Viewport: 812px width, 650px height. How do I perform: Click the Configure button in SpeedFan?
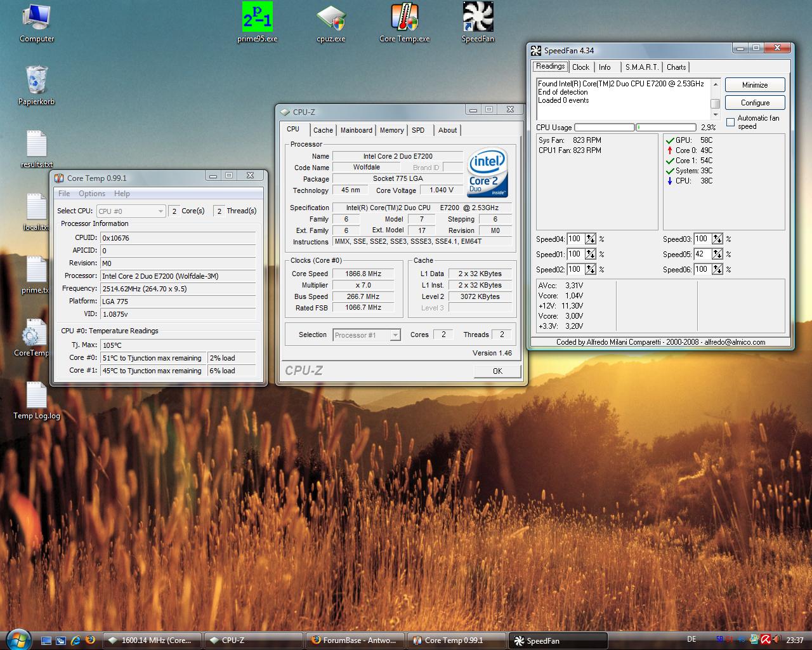click(x=755, y=103)
